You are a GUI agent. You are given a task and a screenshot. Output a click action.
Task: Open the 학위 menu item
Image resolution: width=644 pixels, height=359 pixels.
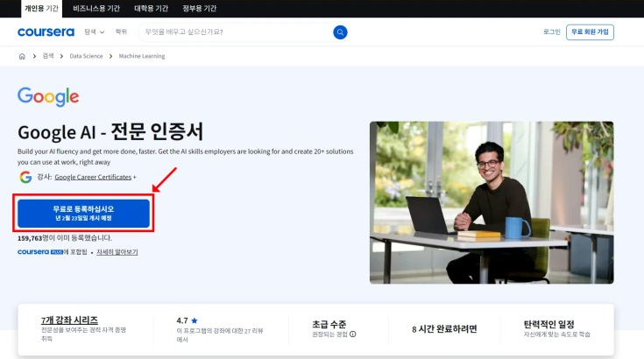tap(121, 32)
